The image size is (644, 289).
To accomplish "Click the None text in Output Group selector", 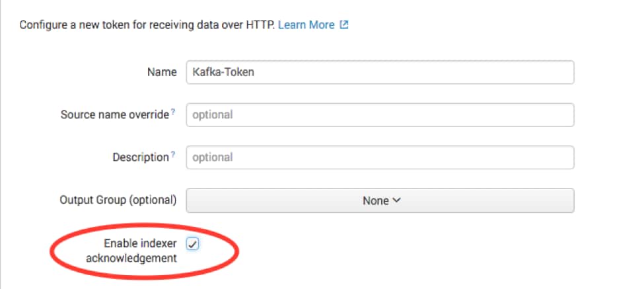I will pyautogui.click(x=376, y=200).
